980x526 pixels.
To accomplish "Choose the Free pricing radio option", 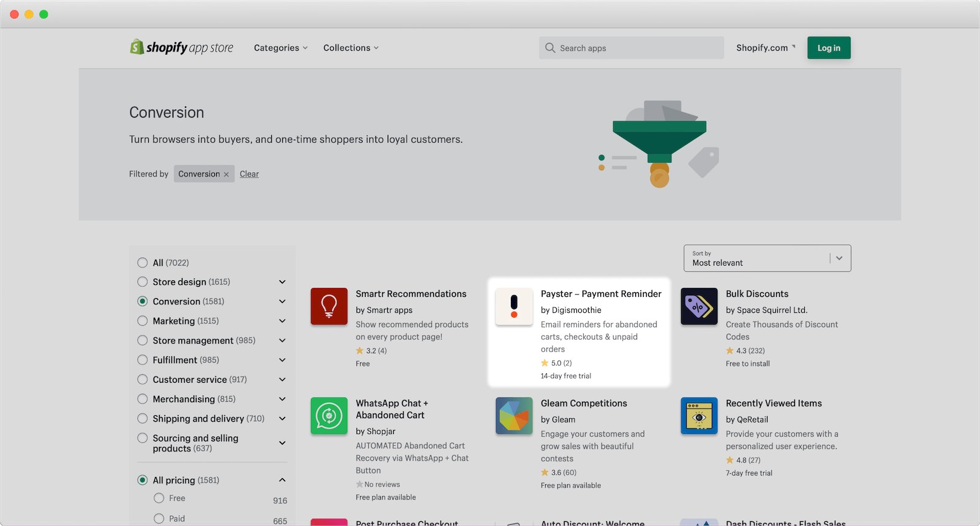I will pos(159,498).
